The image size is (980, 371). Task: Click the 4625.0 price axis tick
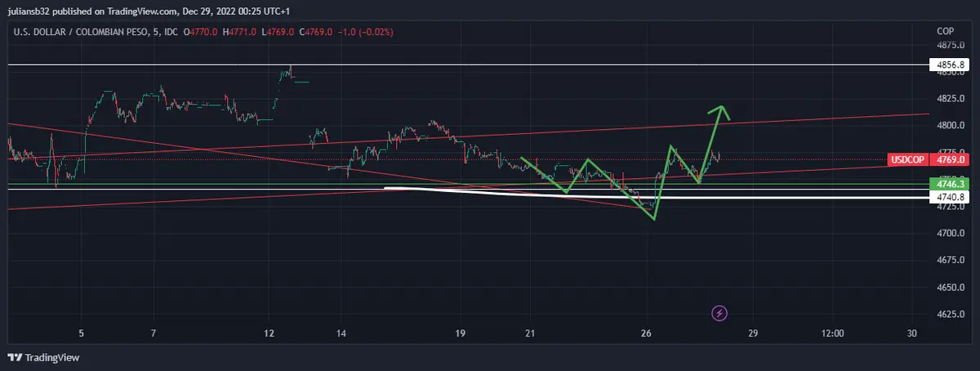[x=950, y=315]
